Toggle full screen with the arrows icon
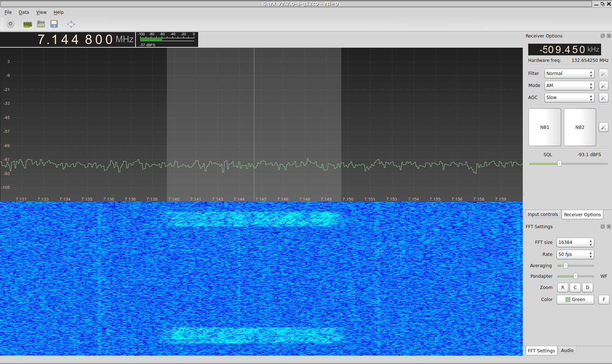This screenshot has width=612, height=364. point(71,24)
